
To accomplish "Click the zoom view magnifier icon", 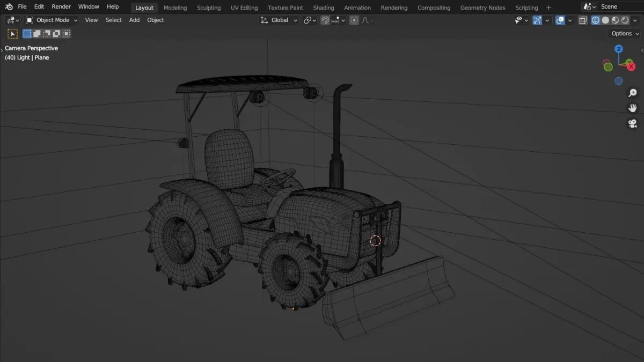I will (633, 93).
